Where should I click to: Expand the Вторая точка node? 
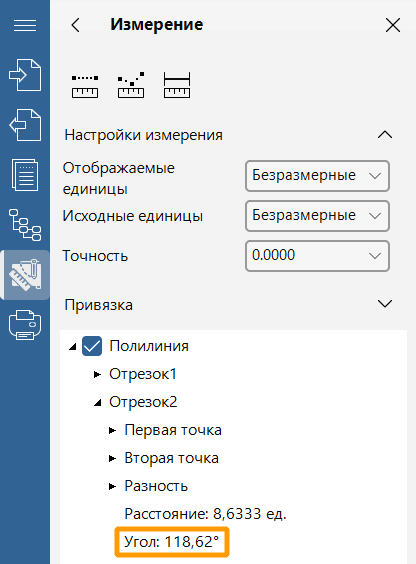(112, 459)
